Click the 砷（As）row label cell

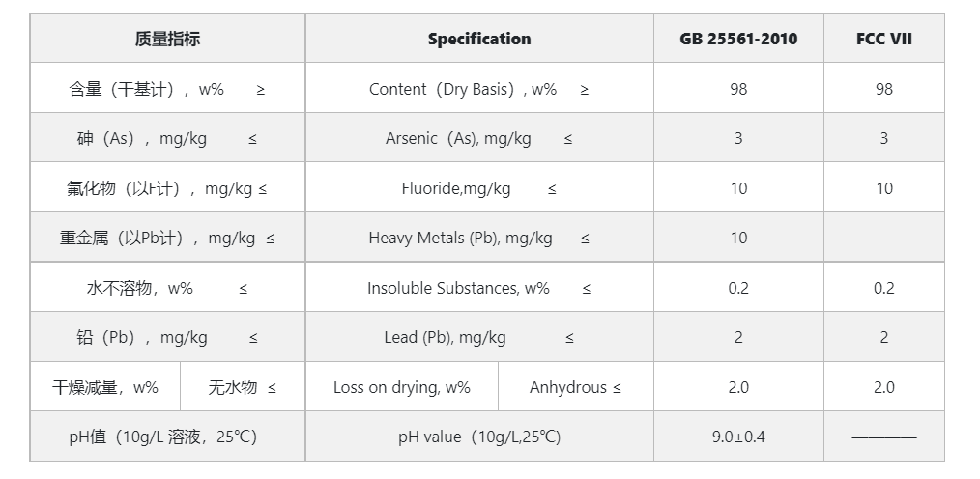pyautogui.click(x=167, y=138)
